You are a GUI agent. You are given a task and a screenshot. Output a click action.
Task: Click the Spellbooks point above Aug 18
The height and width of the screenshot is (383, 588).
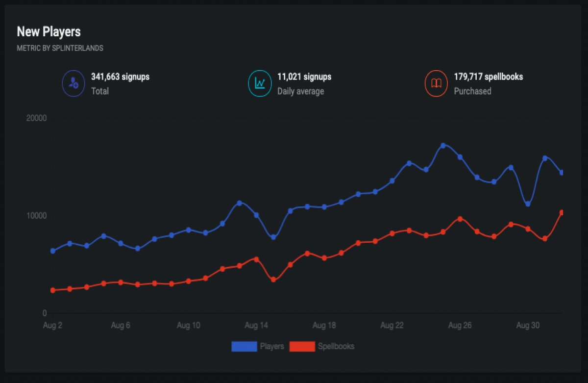[324, 258]
